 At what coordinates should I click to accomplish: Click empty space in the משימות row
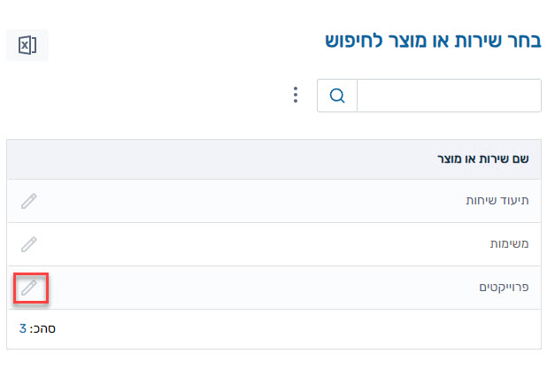pos(262,244)
